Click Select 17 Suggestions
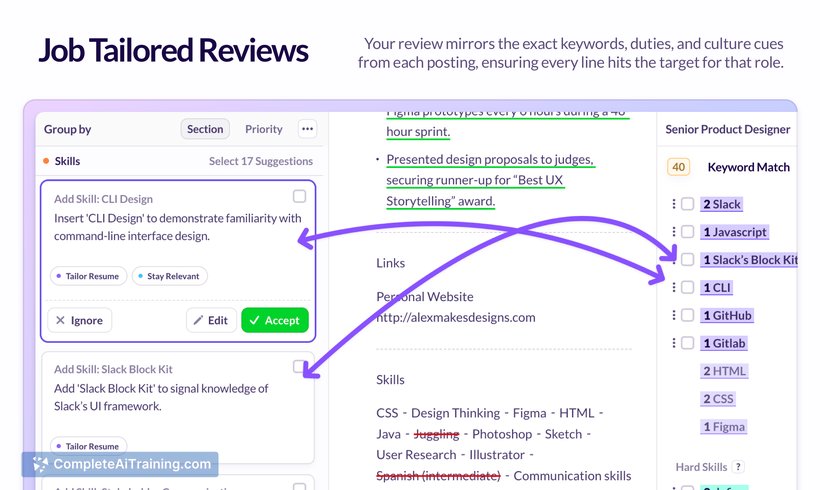The height and width of the screenshot is (490, 820). tap(261, 161)
